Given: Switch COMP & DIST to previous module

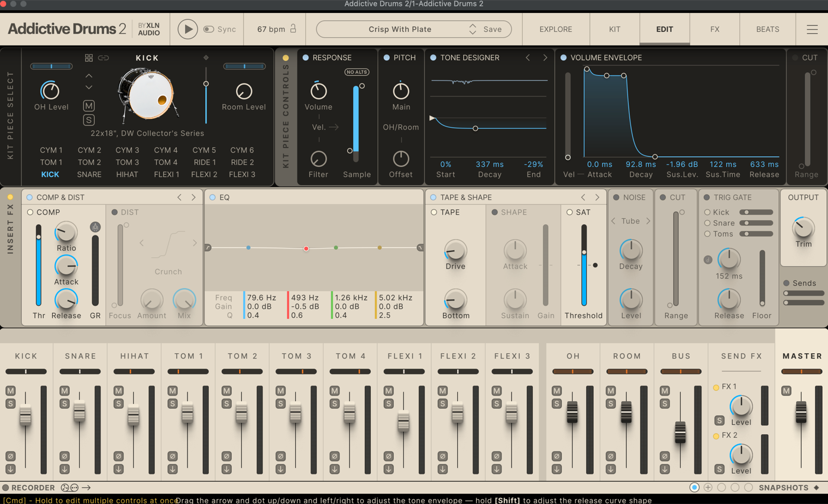Looking at the screenshot, I should click(180, 197).
